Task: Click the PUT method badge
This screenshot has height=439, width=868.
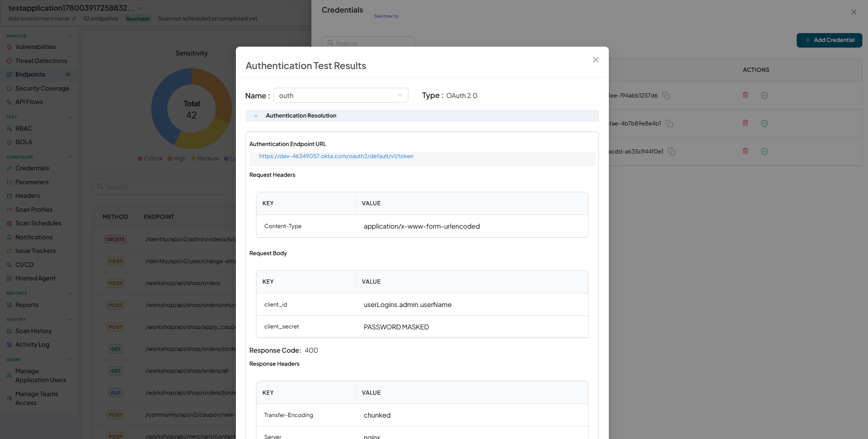Action: [x=116, y=393]
